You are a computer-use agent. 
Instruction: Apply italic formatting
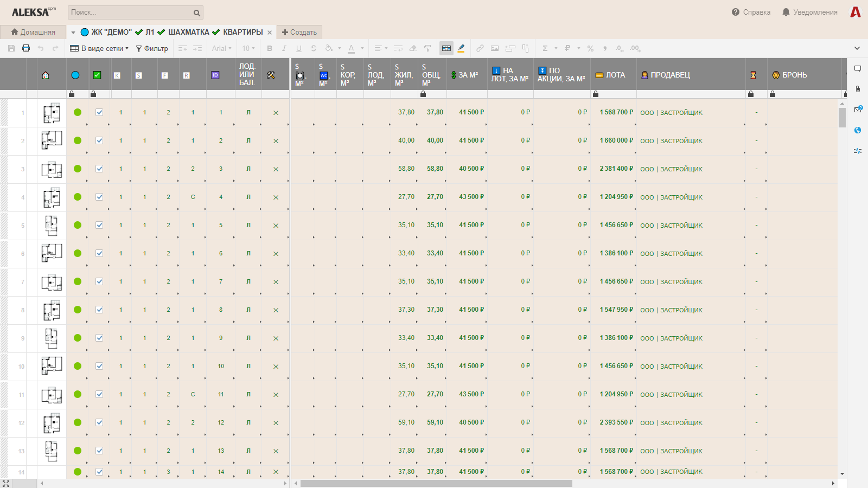point(284,48)
